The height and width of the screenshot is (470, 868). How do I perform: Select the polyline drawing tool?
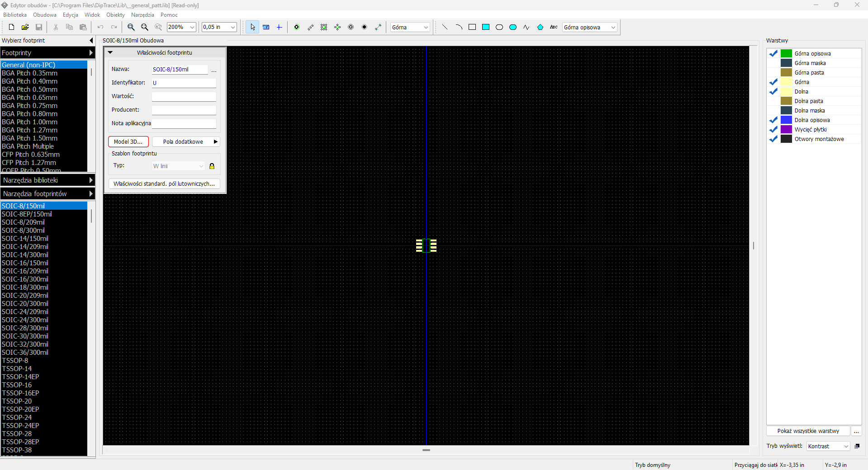click(526, 27)
